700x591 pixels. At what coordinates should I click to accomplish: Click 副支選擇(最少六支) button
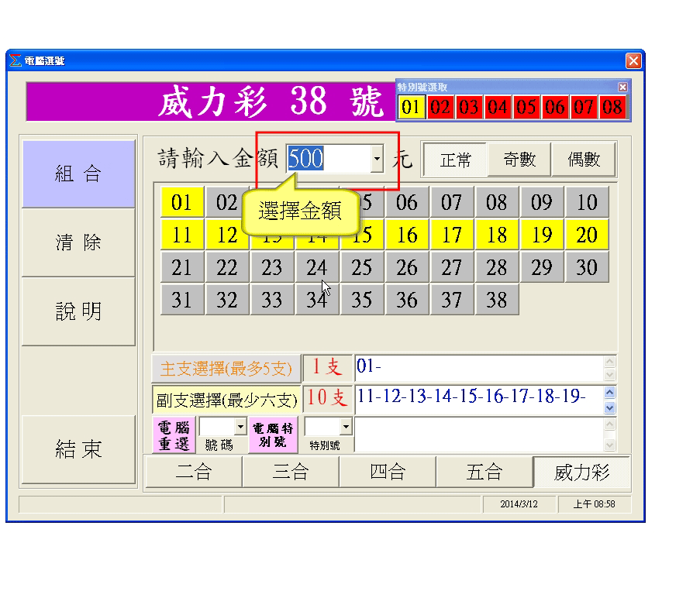[x=226, y=400]
